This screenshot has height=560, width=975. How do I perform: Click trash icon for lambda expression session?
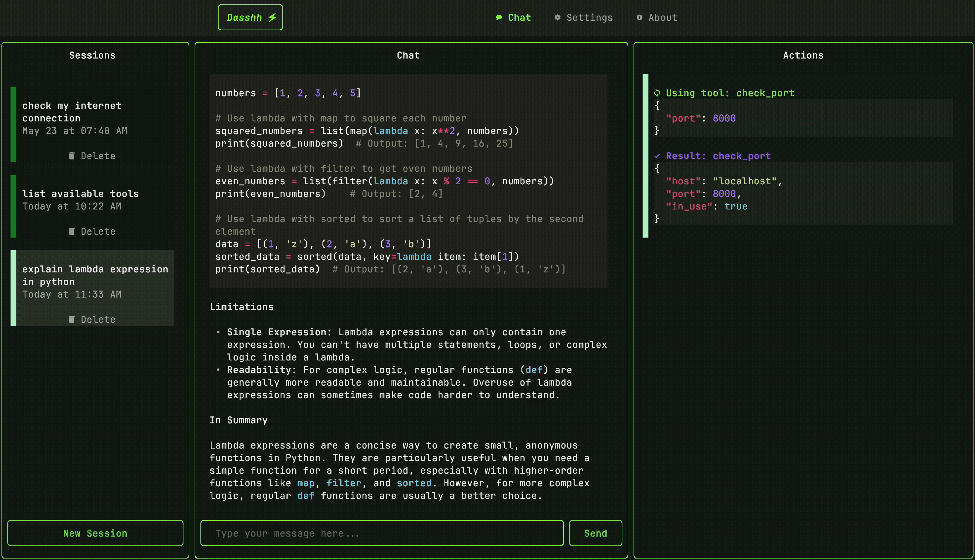point(72,319)
